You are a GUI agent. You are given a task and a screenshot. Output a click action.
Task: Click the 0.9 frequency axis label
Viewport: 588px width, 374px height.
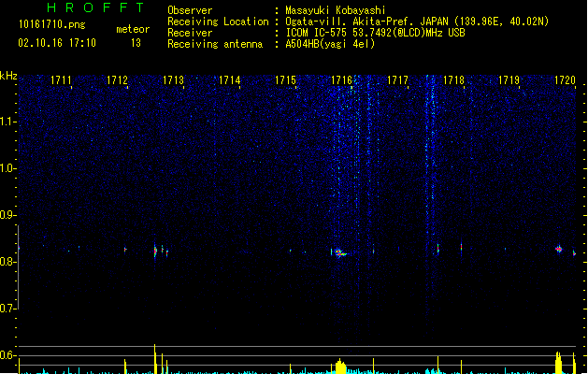click(7, 215)
